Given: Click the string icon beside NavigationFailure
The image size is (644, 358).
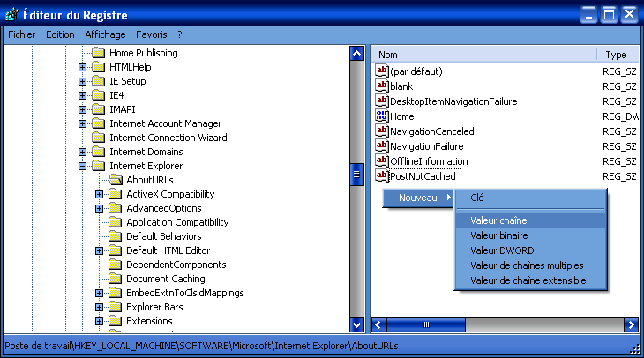Looking at the screenshot, I should click(382, 145).
